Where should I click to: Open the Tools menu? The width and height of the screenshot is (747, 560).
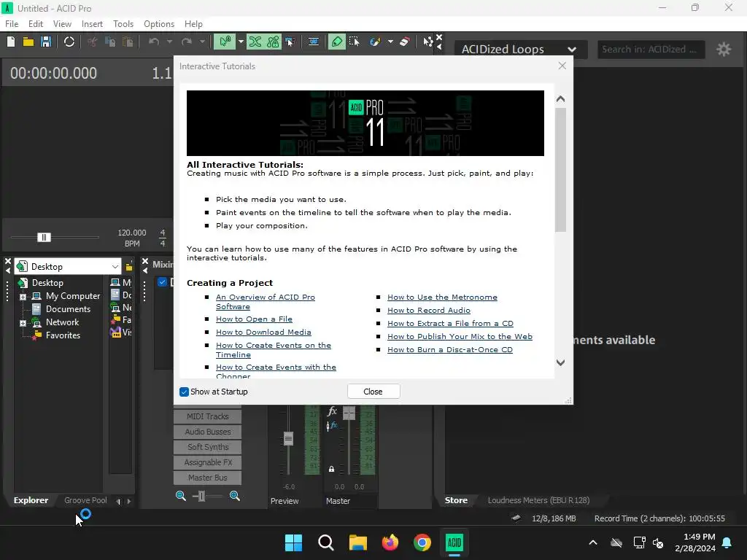click(123, 24)
